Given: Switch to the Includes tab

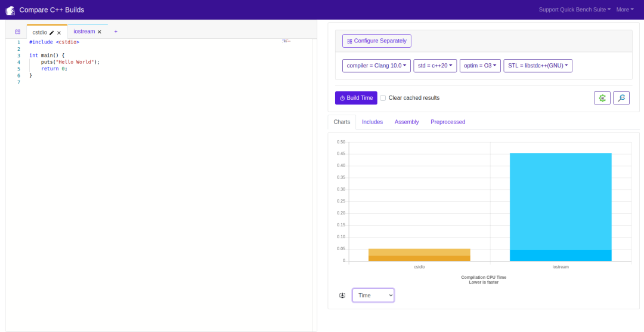Looking at the screenshot, I should coord(372,122).
